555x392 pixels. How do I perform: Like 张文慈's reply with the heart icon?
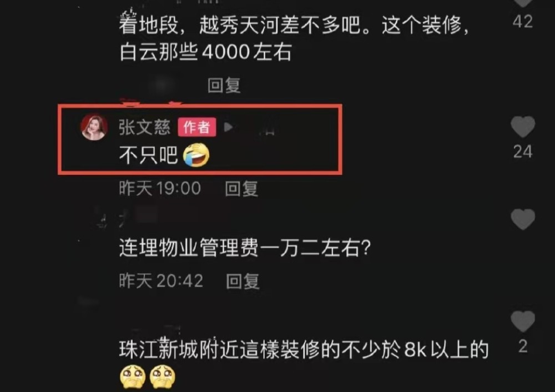tap(523, 127)
